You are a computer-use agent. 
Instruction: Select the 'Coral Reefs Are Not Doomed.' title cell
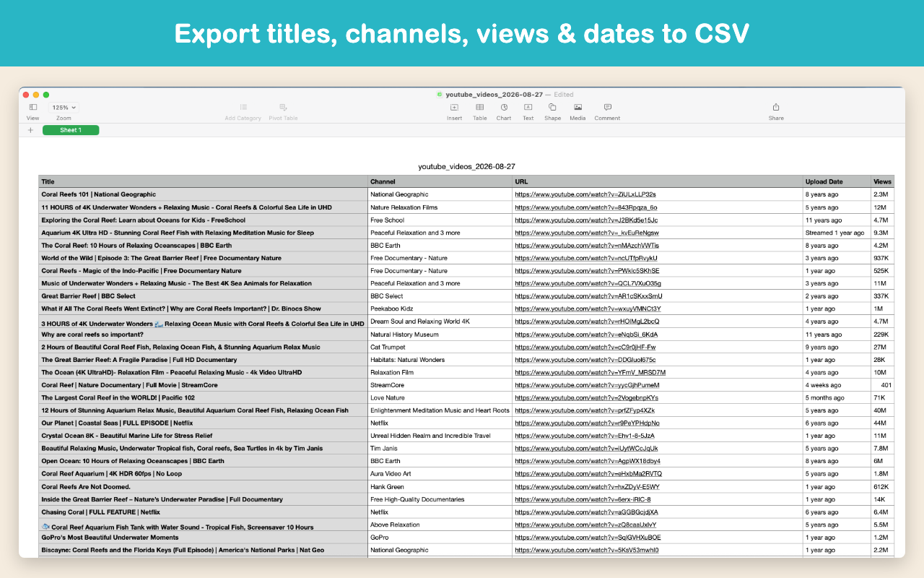[x=203, y=487]
